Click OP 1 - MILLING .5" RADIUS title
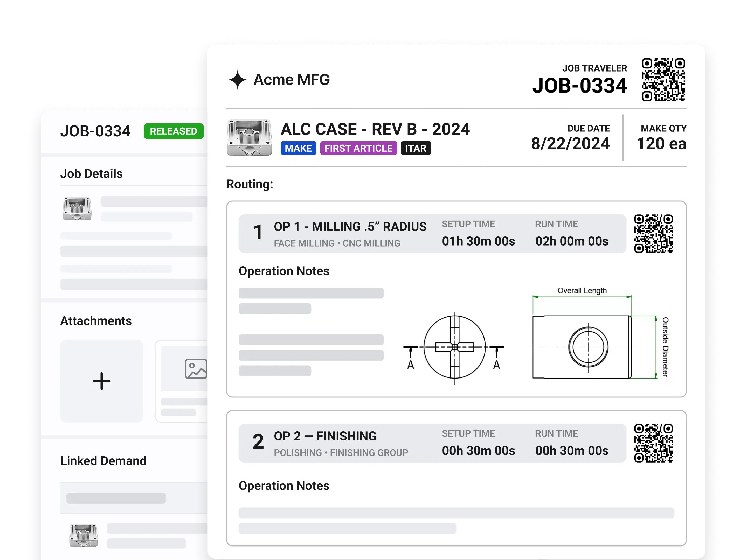This screenshot has width=747, height=560. click(x=350, y=227)
